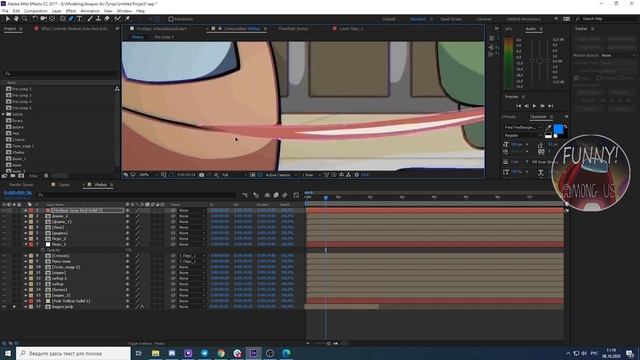Image resolution: width=640 pixels, height=360 pixels.
Task: Toggle the viewer transparency grid
Action: click(260, 175)
